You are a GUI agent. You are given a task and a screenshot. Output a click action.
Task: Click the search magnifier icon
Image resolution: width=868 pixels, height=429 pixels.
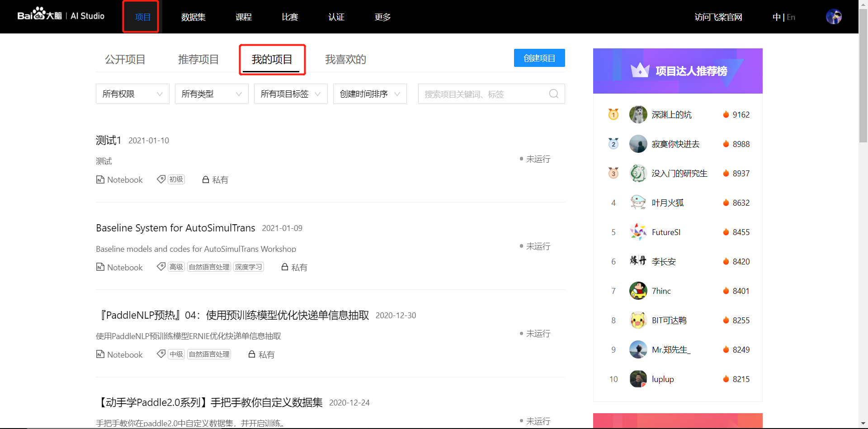[x=553, y=94]
